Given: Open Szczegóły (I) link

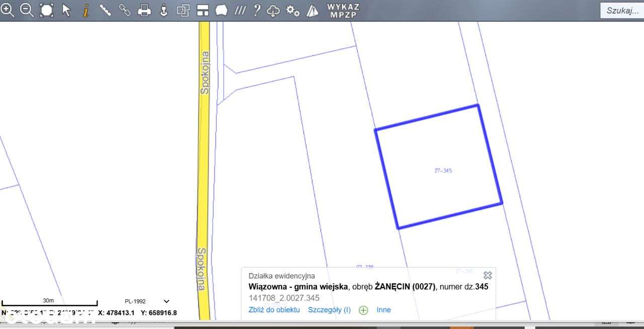Looking at the screenshot, I should [330, 310].
